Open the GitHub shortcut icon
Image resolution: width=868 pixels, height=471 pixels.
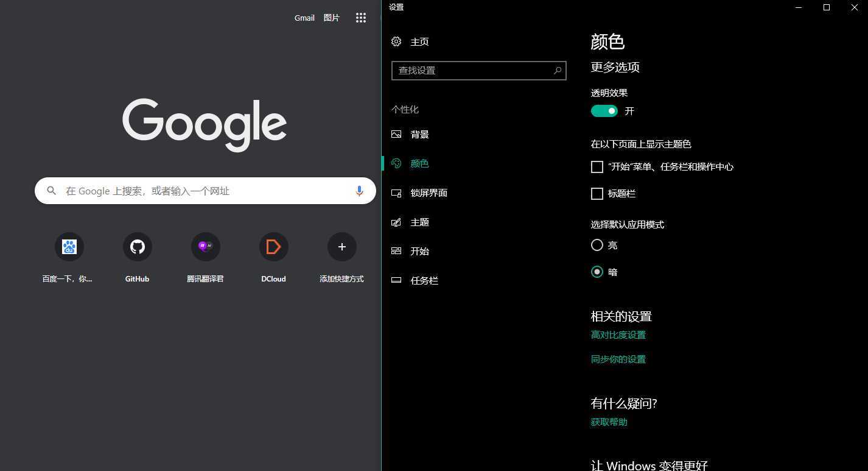click(x=138, y=247)
